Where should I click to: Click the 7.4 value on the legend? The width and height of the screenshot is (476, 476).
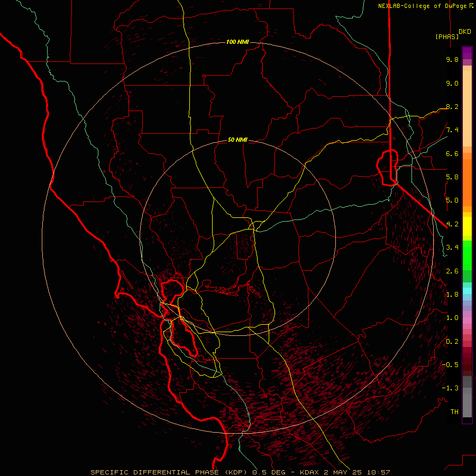pos(452,130)
